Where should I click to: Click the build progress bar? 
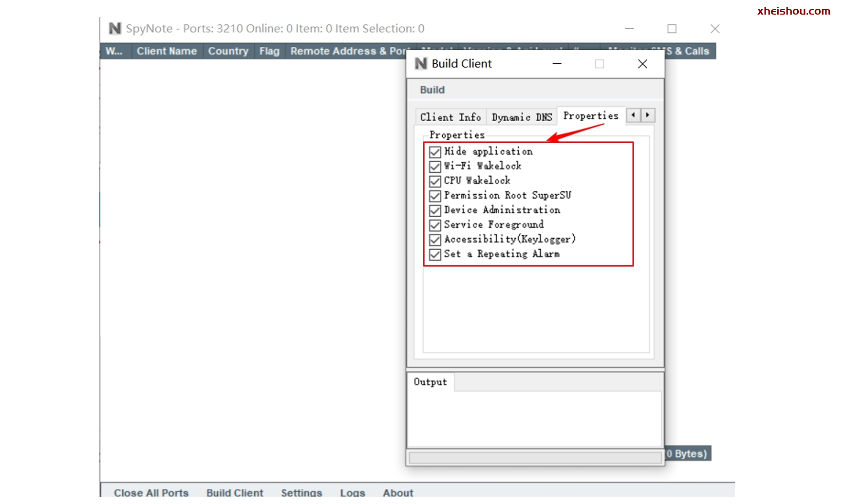pos(535,457)
